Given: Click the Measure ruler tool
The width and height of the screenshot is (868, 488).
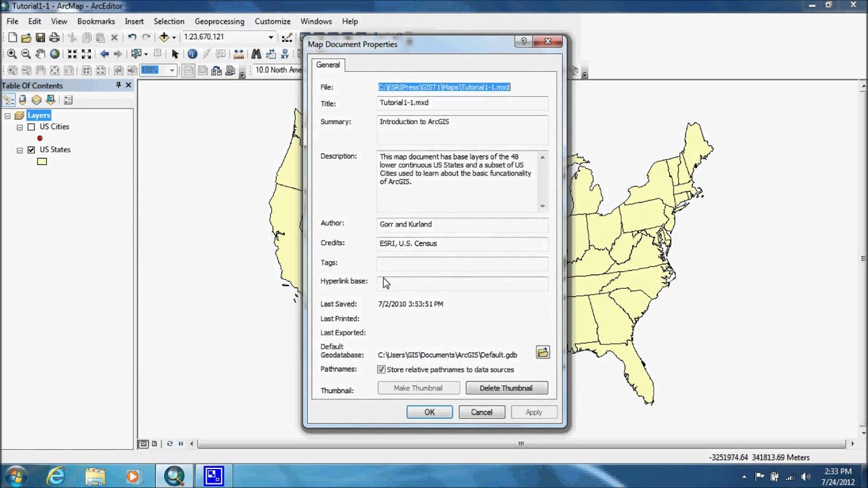Looking at the screenshot, I should point(238,54).
